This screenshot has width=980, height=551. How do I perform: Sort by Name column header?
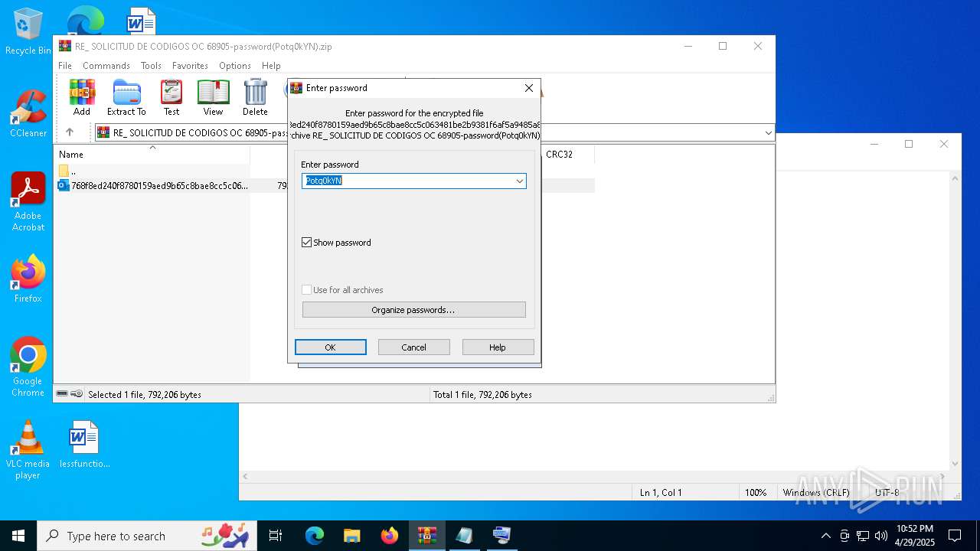tap(152, 155)
